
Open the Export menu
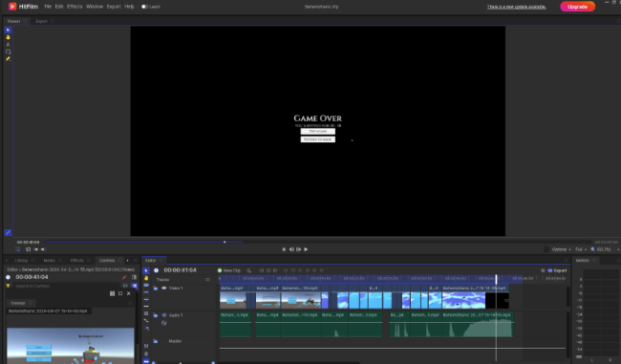click(114, 7)
